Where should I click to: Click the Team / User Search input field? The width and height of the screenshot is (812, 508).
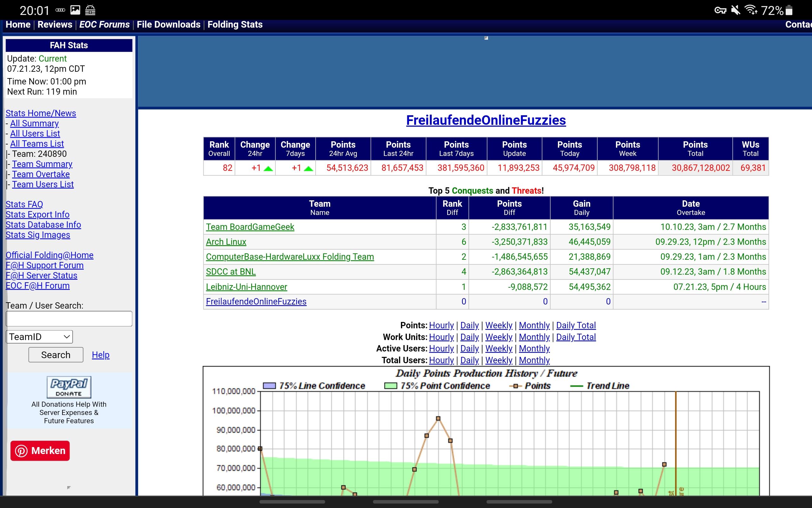coord(69,318)
